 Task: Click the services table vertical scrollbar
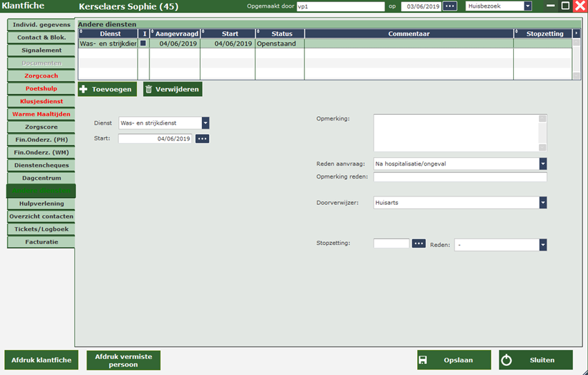[x=576, y=59]
